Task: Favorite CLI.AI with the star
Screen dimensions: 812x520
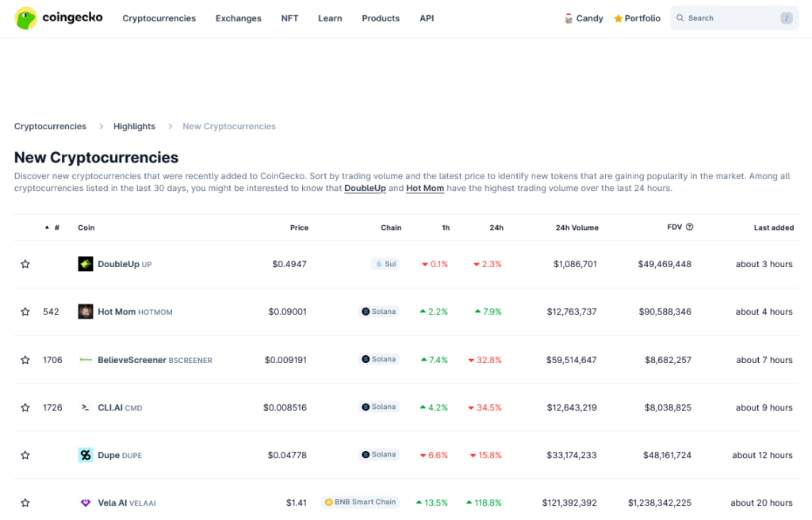Action: [x=25, y=407]
